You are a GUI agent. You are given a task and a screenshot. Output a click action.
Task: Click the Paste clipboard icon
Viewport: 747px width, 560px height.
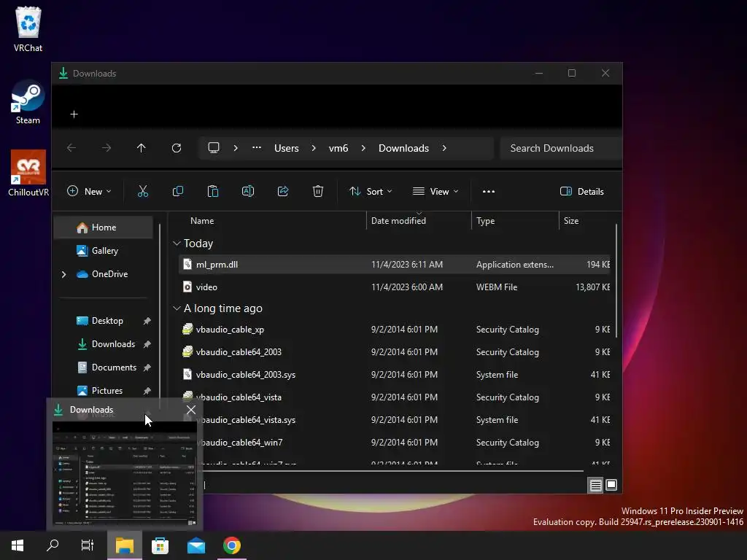click(213, 192)
